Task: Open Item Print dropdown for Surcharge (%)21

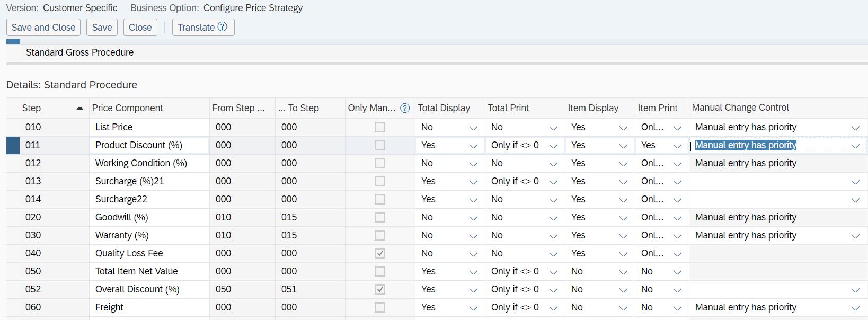Action: 677,182
